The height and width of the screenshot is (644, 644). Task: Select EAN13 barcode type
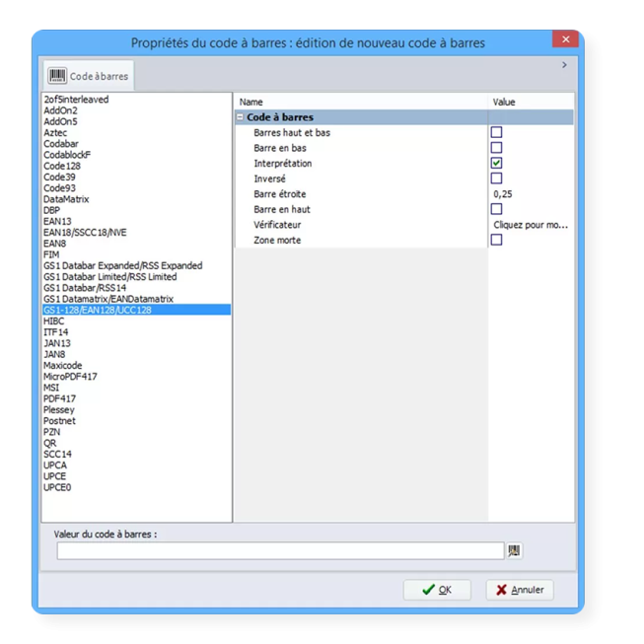tap(57, 221)
